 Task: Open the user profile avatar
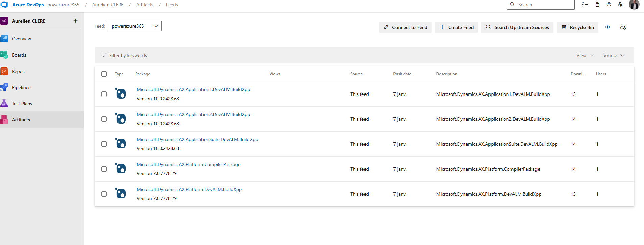(x=634, y=5)
